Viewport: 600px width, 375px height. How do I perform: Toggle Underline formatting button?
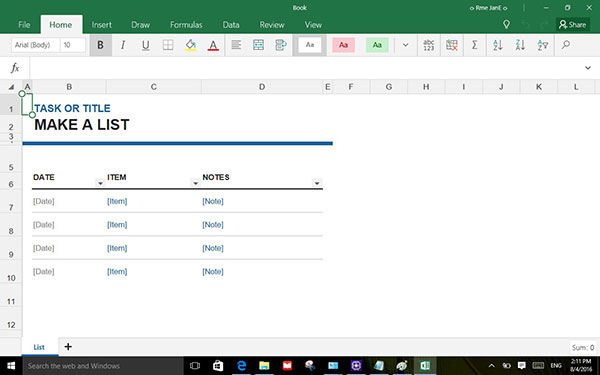145,45
